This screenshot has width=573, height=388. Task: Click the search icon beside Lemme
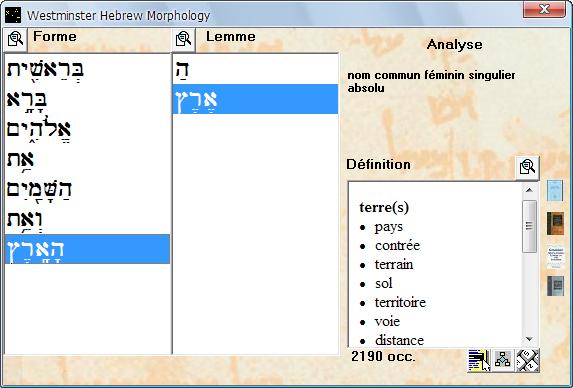(x=183, y=39)
